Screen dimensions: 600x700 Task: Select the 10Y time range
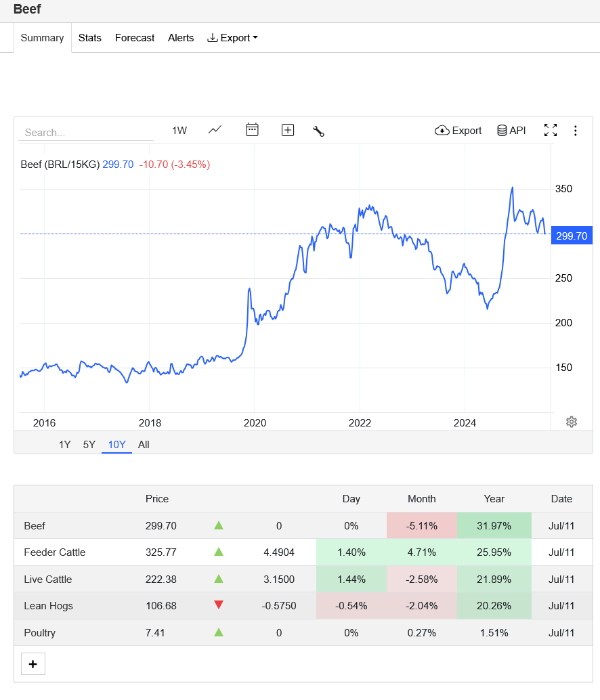pyautogui.click(x=117, y=445)
